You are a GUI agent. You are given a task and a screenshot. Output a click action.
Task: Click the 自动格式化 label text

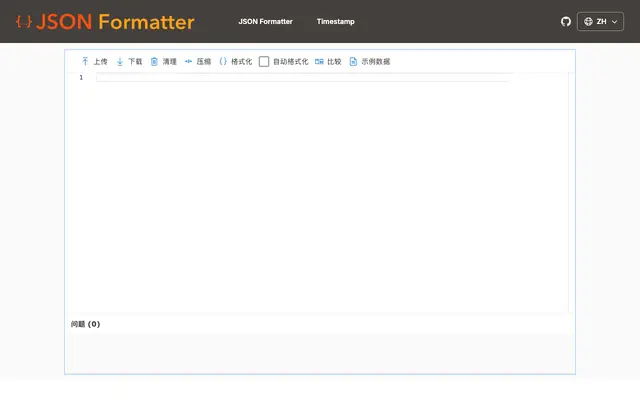tap(291, 62)
